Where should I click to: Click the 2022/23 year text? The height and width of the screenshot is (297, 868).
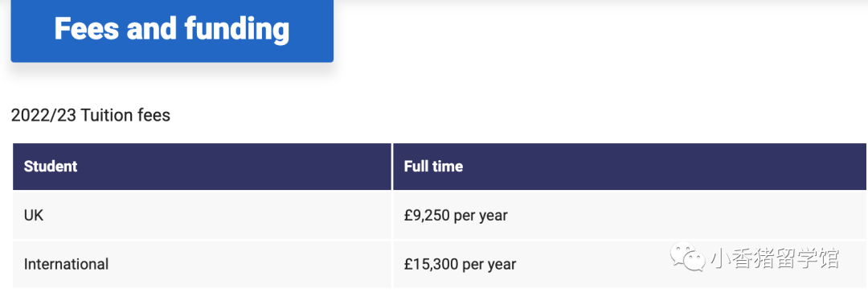click(43, 115)
